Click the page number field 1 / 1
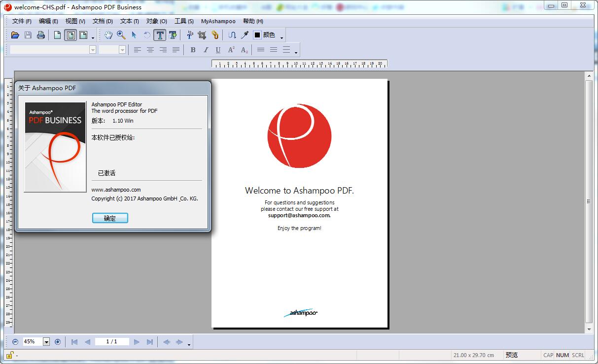The width and height of the screenshot is (598, 364). click(x=112, y=341)
